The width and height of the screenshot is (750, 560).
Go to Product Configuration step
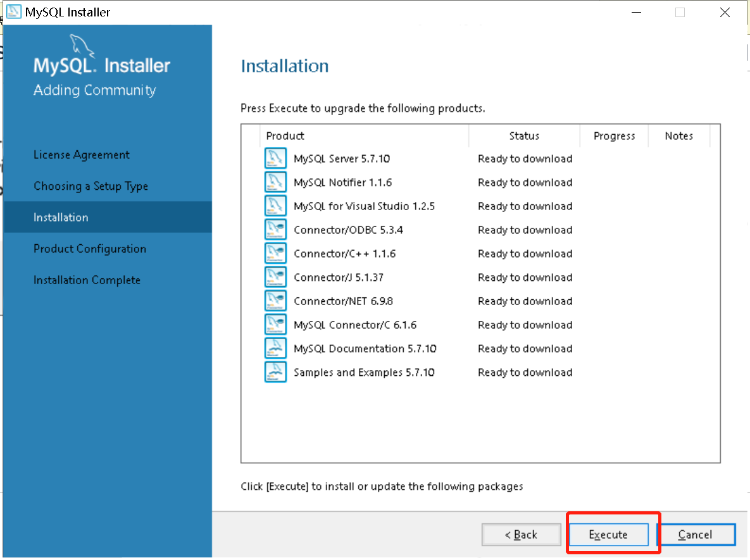point(89,249)
